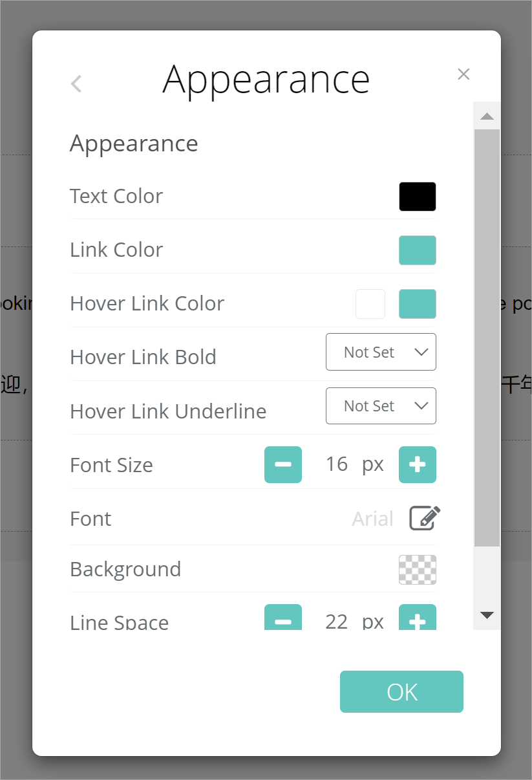This screenshot has width=532, height=780.
Task: Open the teal Hover Link Color swatch
Action: (418, 304)
